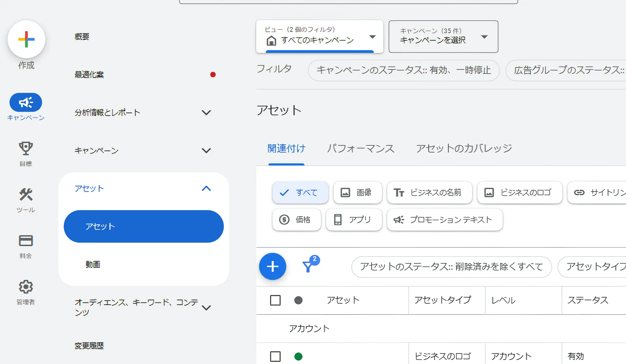Select the ビジネスの名前 chip
The height and width of the screenshot is (364, 626).
point(429,193)
